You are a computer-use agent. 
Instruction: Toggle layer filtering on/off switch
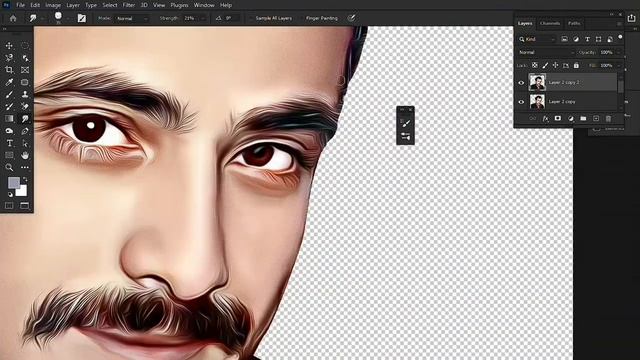click(620, 37)
